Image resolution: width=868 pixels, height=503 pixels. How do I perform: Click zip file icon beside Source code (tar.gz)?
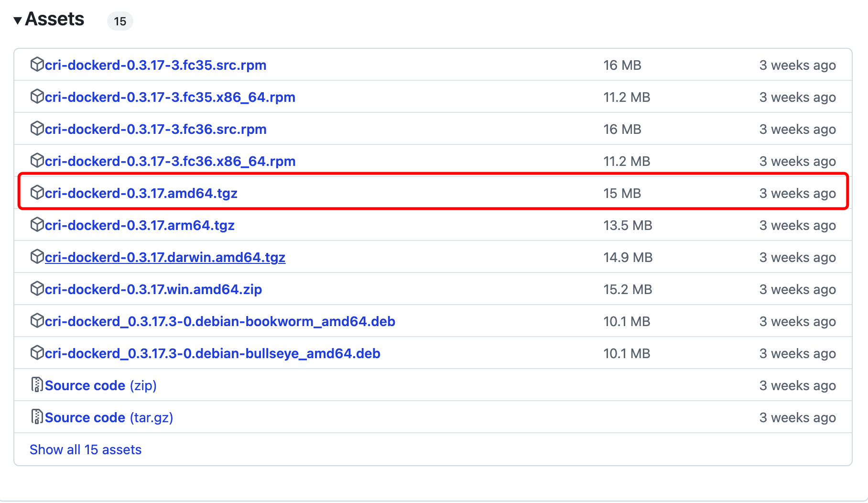37,417
